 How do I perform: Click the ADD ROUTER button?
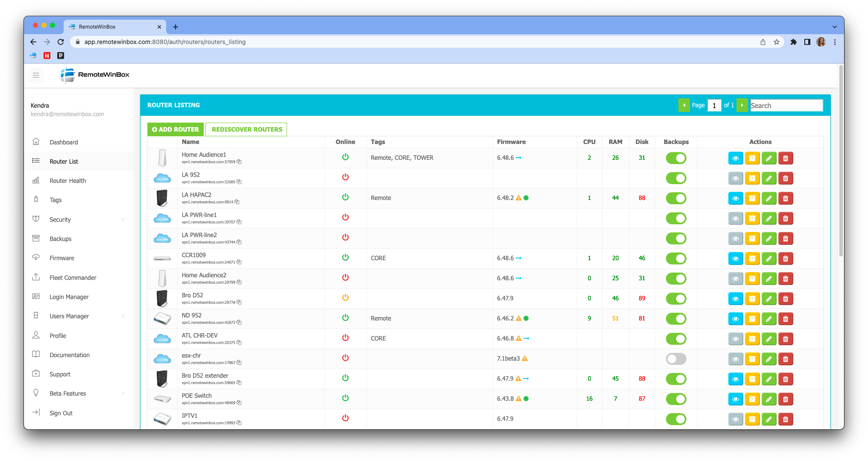click(176, 129)
